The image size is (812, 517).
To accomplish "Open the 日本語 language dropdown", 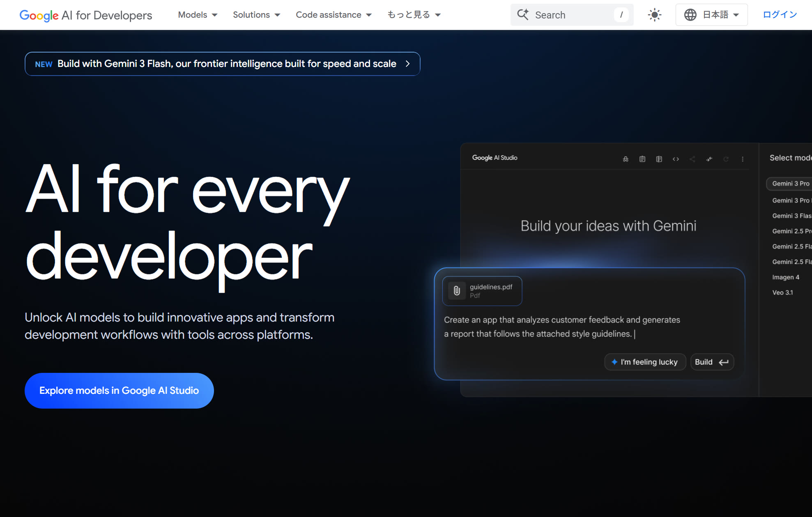I will pyautogui.click(x=711, y=15).
